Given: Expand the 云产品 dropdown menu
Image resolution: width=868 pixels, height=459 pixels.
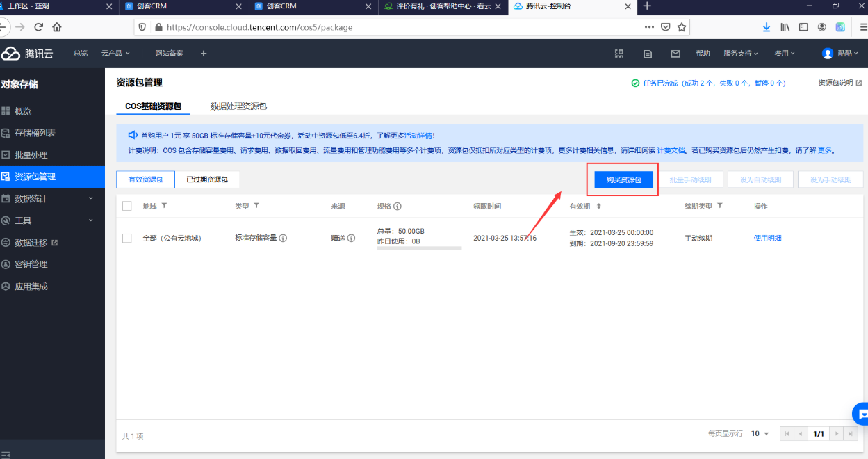Looking at the screenshot, I should 115,54.
